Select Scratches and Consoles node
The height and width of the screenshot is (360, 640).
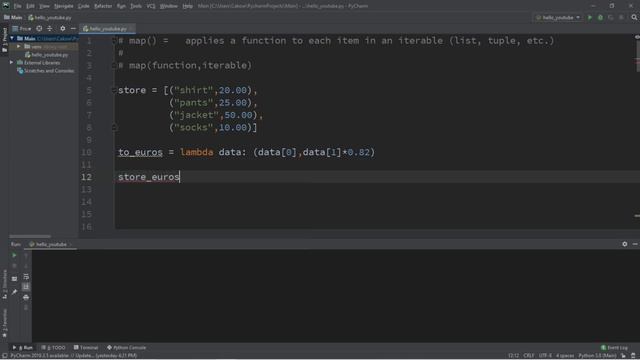click(x=46, y=71)
